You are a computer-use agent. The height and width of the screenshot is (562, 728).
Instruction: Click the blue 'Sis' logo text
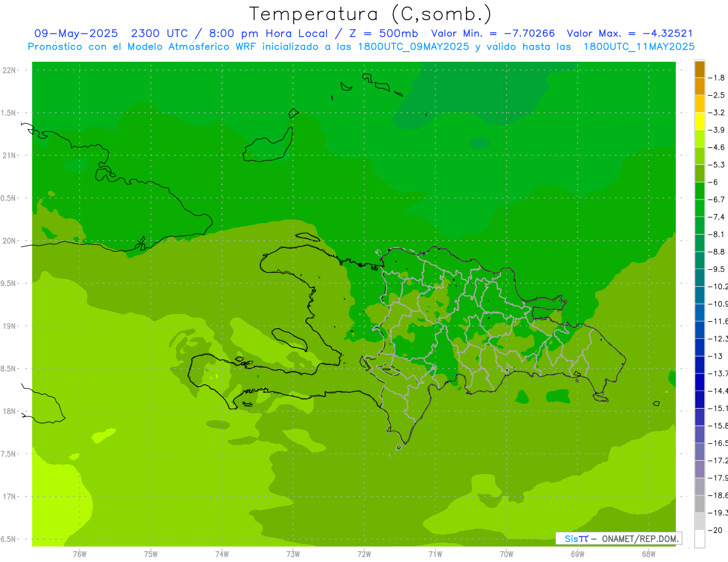[x=571, y=538]
